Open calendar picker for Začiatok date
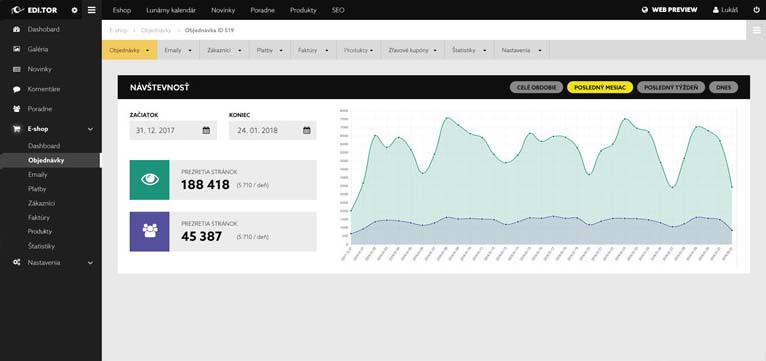Image resolution: width=766 pixels, height=361 pixels. 206,130
